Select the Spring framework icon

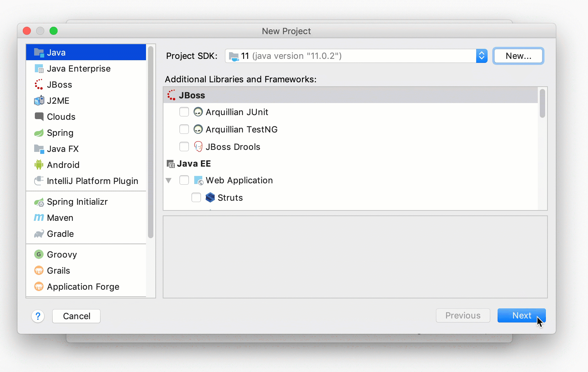[39, 133]
